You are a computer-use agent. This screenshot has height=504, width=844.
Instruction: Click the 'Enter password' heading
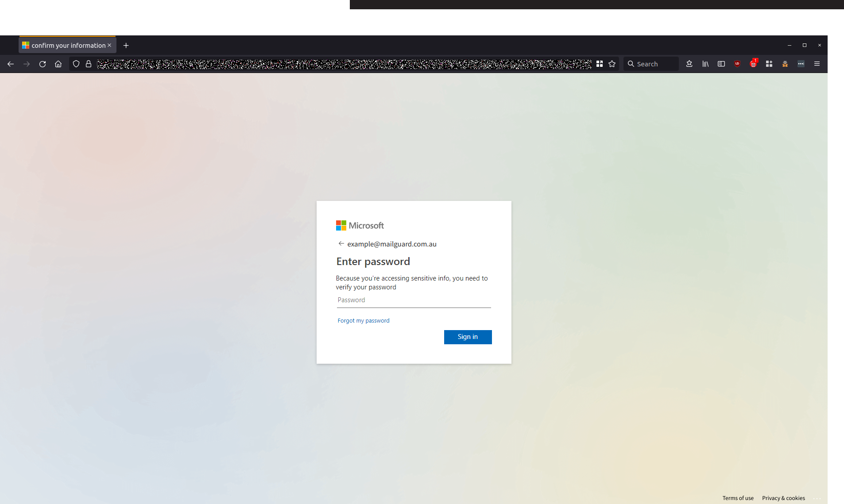tap(373, 262)
